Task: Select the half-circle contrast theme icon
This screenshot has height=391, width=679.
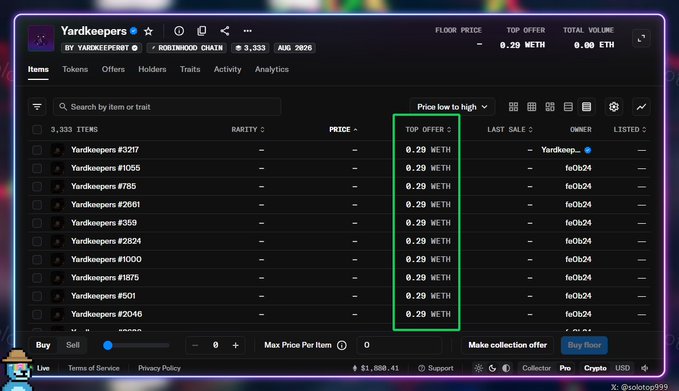Action: (x=506, y=368)
